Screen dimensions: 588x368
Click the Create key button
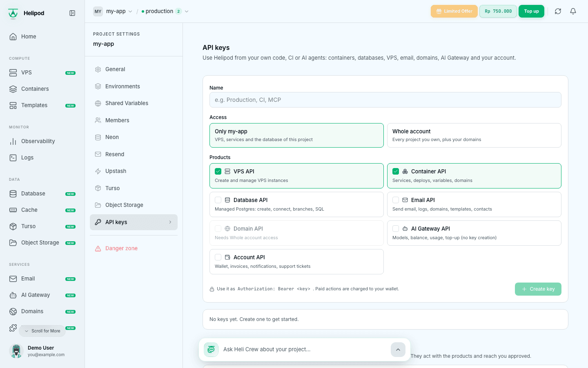pyautogui.click(x=538, y=289)
